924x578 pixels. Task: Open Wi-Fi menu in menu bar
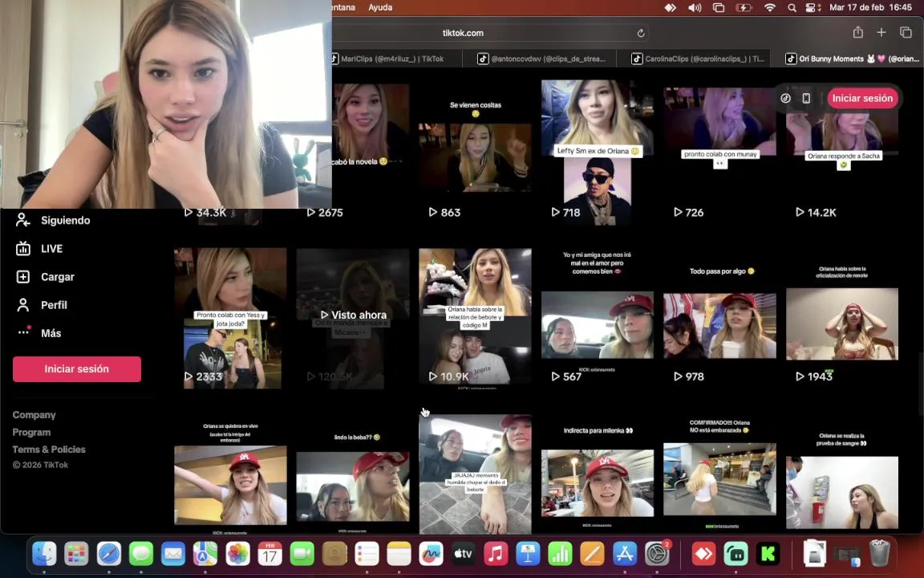click(x=770, y=8)
